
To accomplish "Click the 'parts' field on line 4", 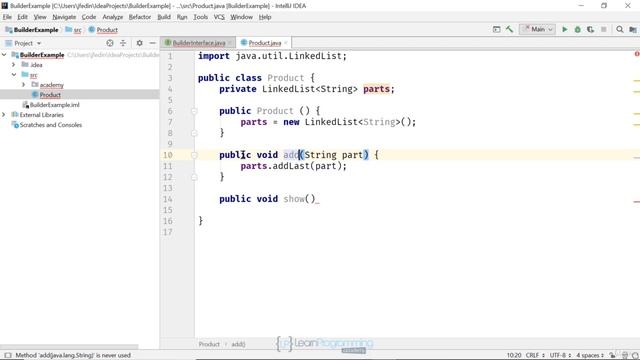I will [376, 89].
